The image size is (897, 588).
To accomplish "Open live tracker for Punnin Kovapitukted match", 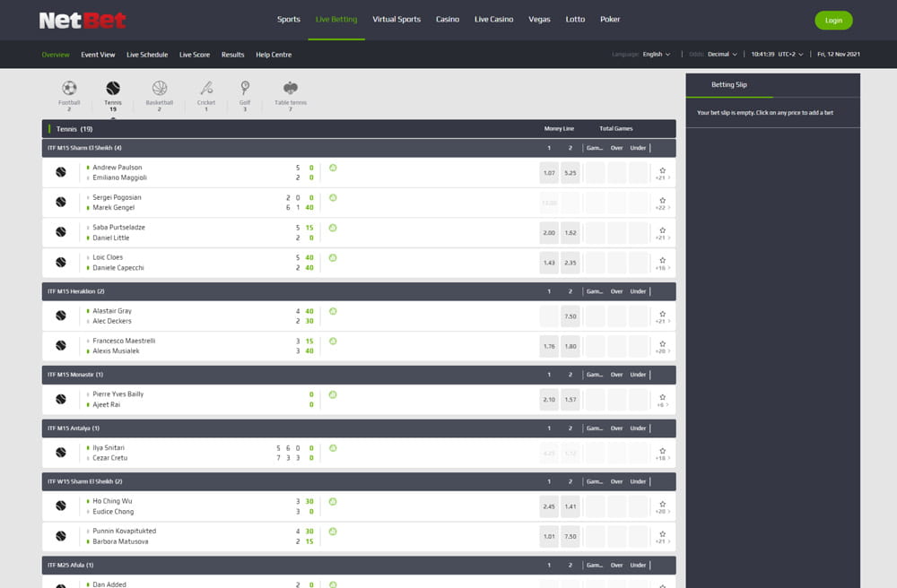I will click(333, 532).
